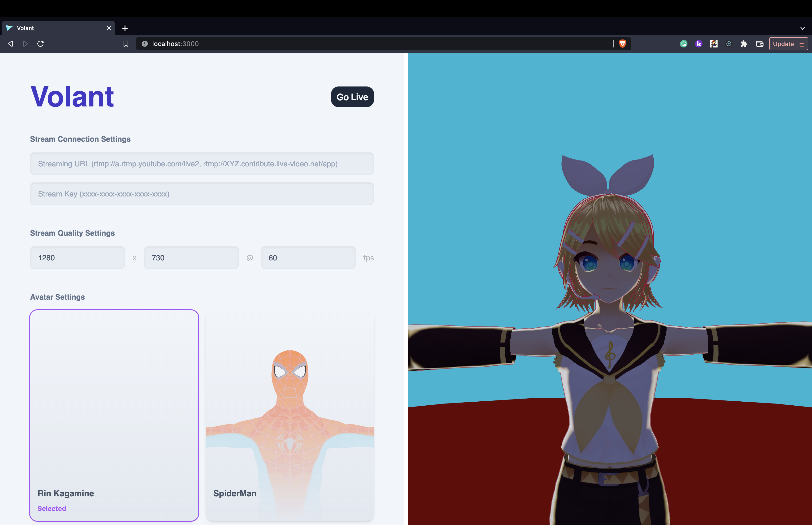Click the width field showing 1280
The image size is (812, 525).
(77, 258)
